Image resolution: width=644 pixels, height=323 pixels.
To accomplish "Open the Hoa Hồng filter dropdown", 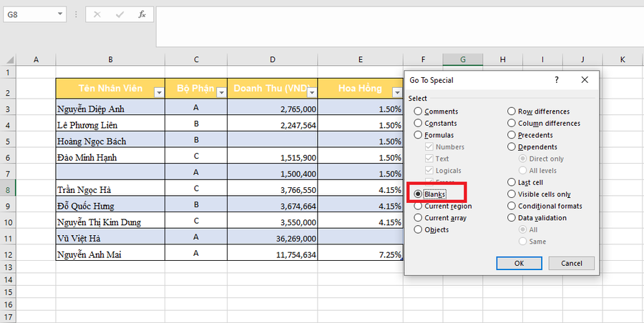I will tap(397, 93).
